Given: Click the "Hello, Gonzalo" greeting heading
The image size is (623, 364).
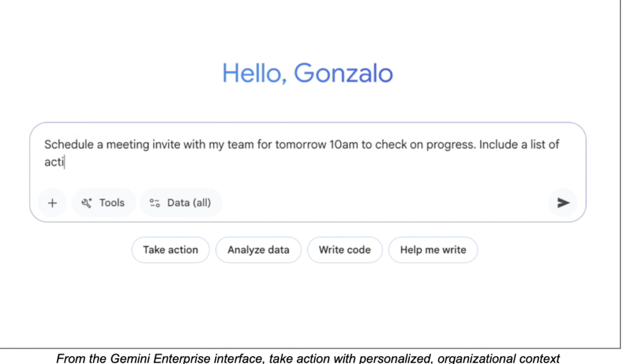Looking at the screenshot, I should pyautogui.click(x=307, y=74).
